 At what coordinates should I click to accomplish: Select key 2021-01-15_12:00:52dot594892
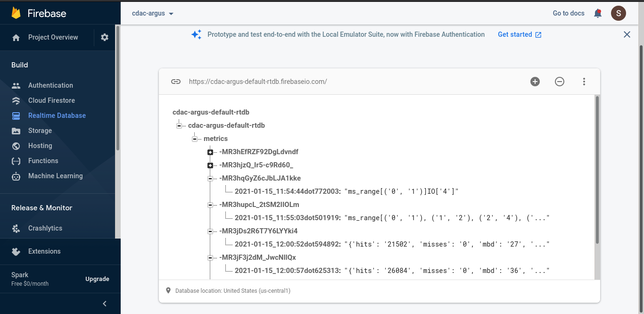click(x=288, y=244)
